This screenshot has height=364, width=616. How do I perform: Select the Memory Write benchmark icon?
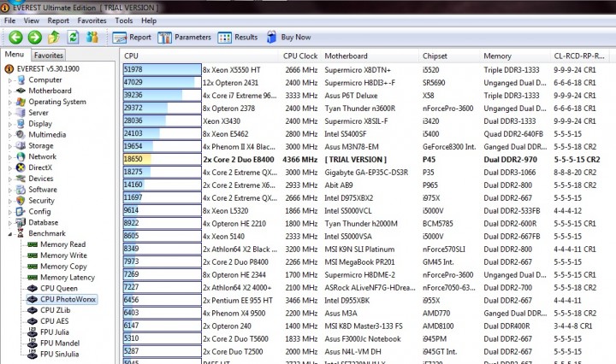33,255
